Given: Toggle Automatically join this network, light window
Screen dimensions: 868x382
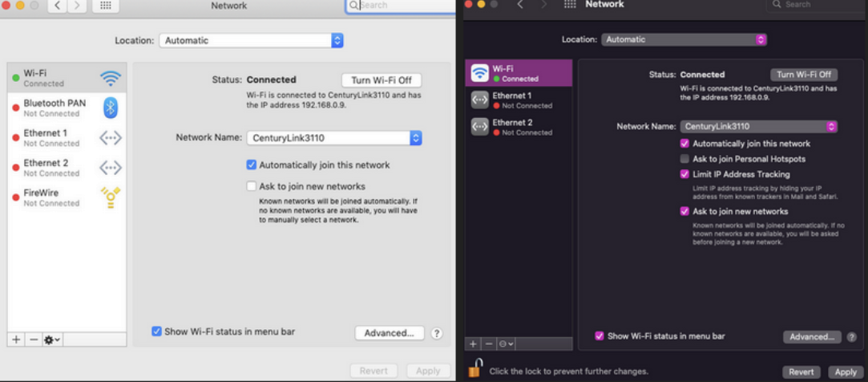Looking at the screenshot, I should pos(252,165).
